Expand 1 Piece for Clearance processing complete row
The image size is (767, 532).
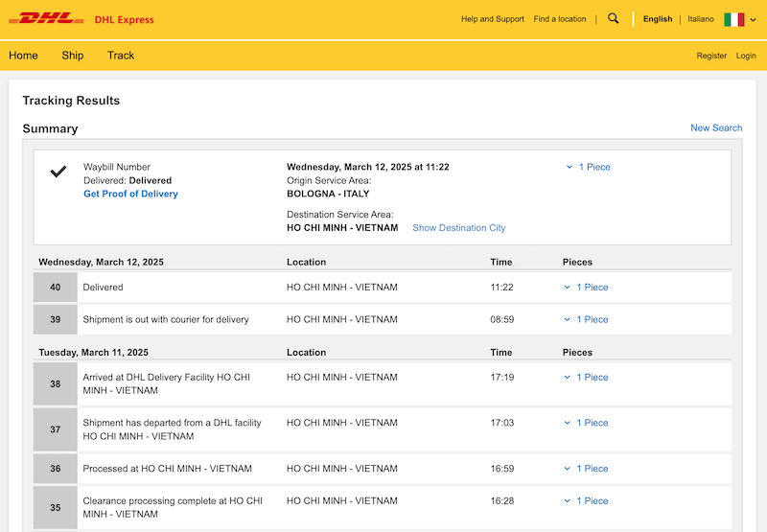click(586, 500)
